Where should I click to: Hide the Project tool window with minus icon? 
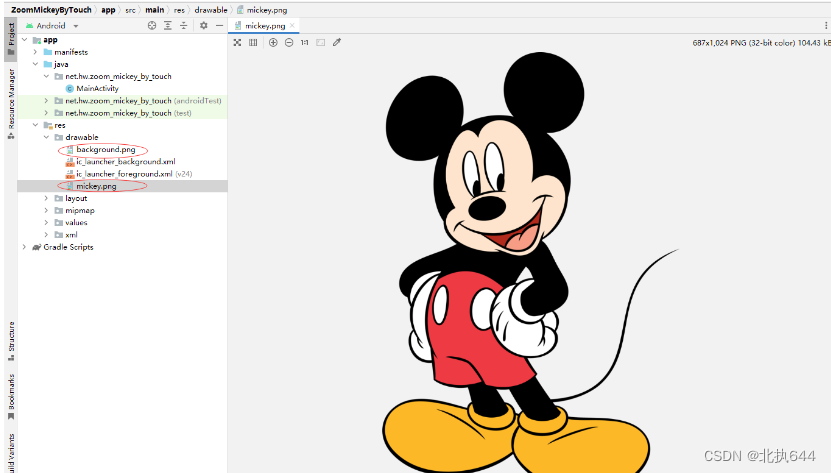(219, 25)
